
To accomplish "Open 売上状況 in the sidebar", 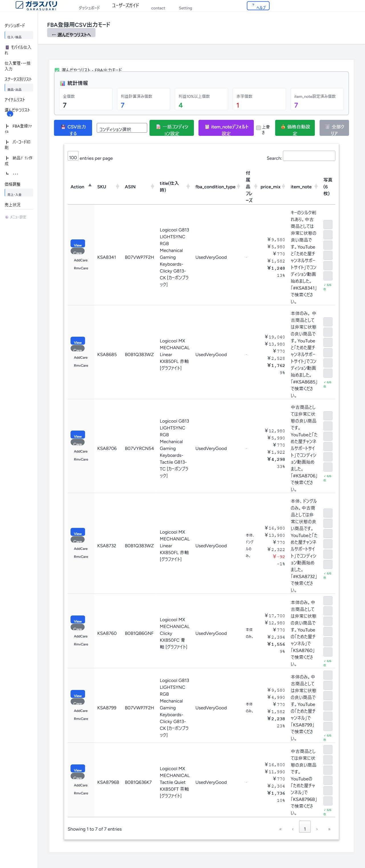I will [13, 205].
